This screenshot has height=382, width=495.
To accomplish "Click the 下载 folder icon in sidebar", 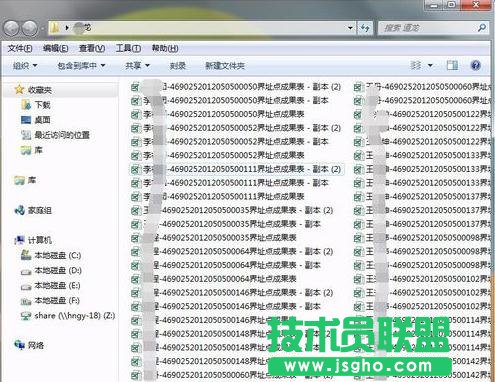I will pyautogui.click(x=26, y=105).
